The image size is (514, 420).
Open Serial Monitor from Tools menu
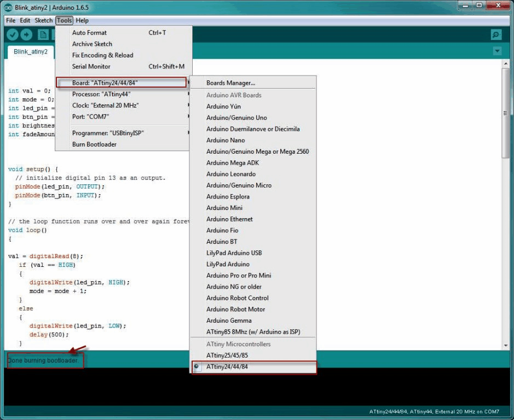coord(123,67)
